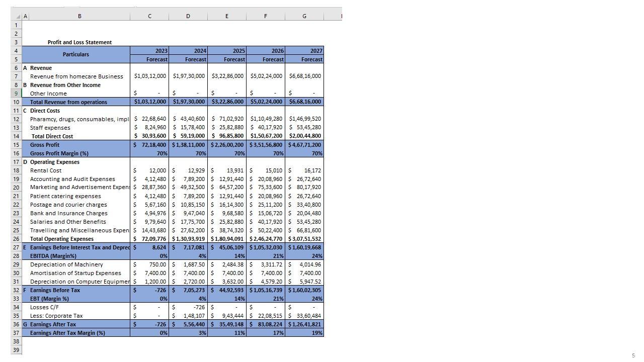Select column E header
Viewport: 644px width, 362px height.
(x=226, y=16)
